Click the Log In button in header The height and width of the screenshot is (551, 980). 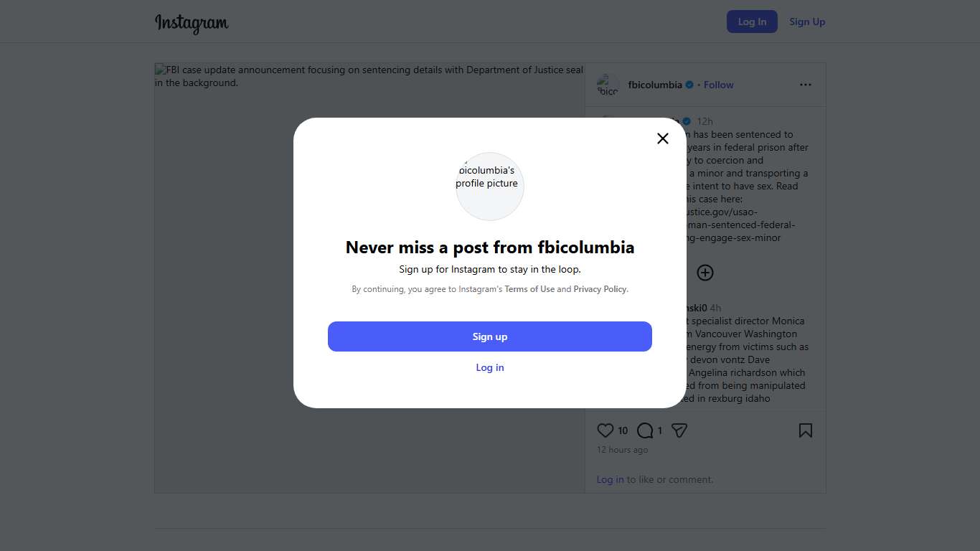coord(752,22)
